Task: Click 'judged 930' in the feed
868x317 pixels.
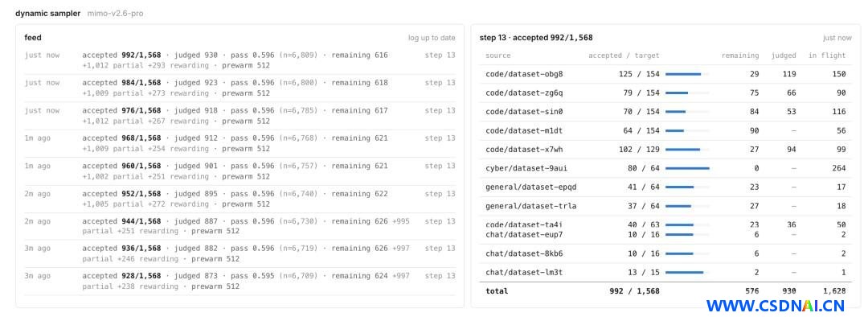Action: pos(196,56)
